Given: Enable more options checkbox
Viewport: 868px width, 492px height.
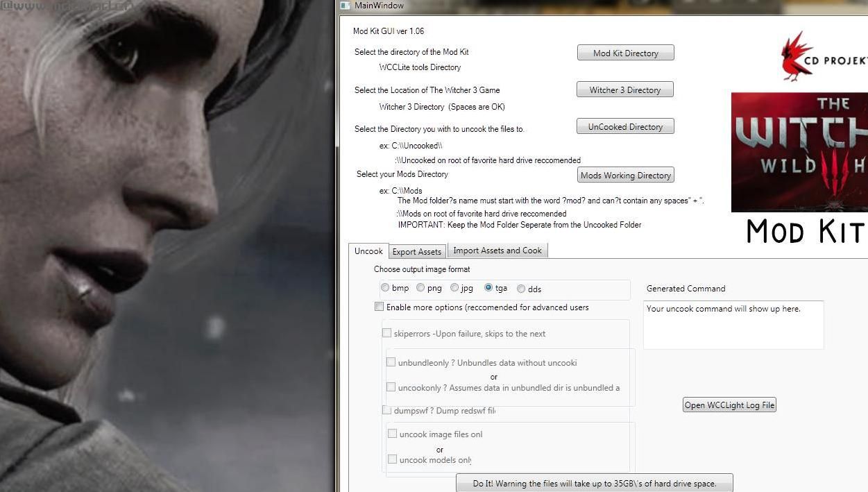Looking at the screenshot, I should (x=379, y=307).
